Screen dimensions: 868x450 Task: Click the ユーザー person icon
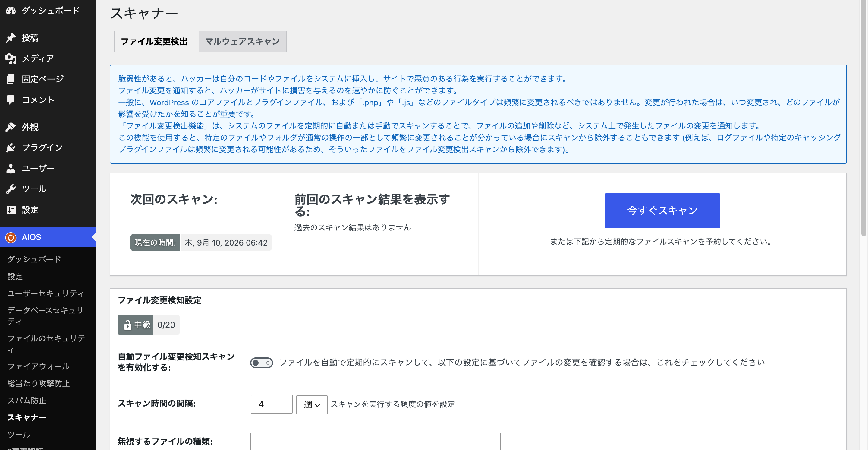[x=11, y=168]
